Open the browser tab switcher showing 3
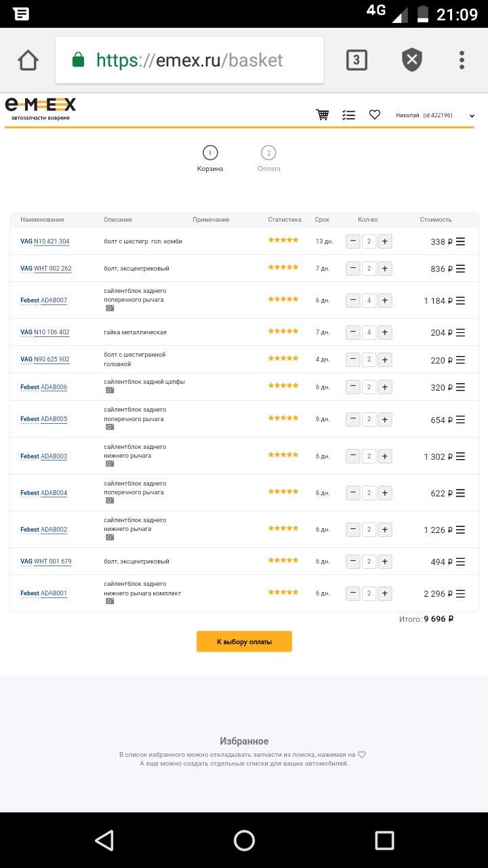 point(357,60)
